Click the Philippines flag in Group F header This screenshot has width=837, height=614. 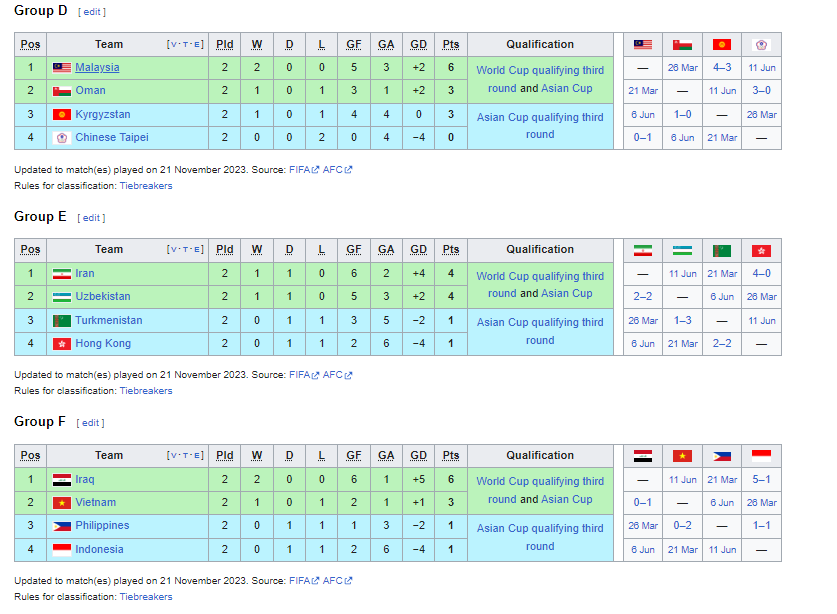point(722,456)
